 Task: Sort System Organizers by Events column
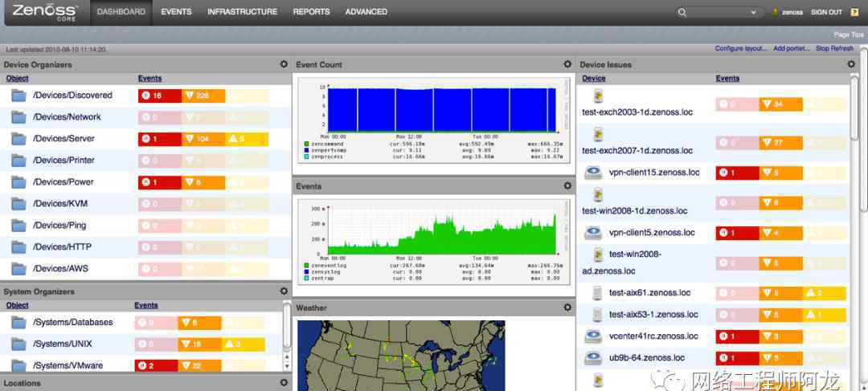click(146, 305)
